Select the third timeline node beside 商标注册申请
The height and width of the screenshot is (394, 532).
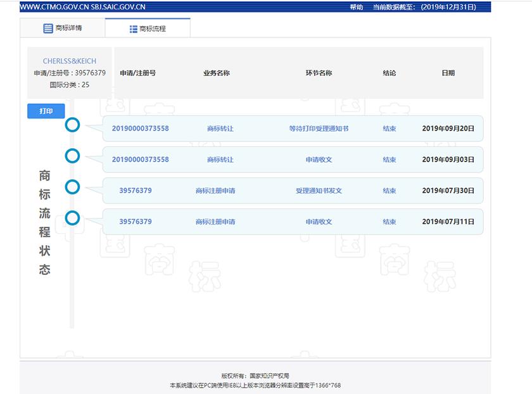pos(73,187)
